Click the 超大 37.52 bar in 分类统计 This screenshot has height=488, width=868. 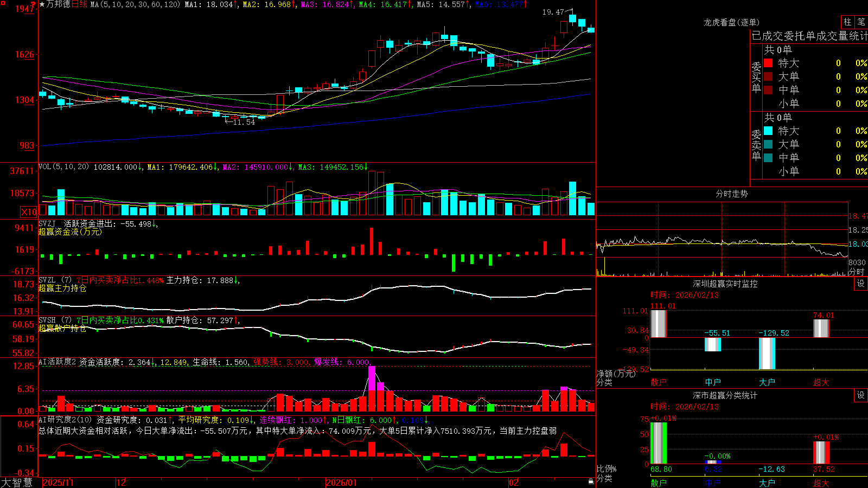[x=821, y=453]
